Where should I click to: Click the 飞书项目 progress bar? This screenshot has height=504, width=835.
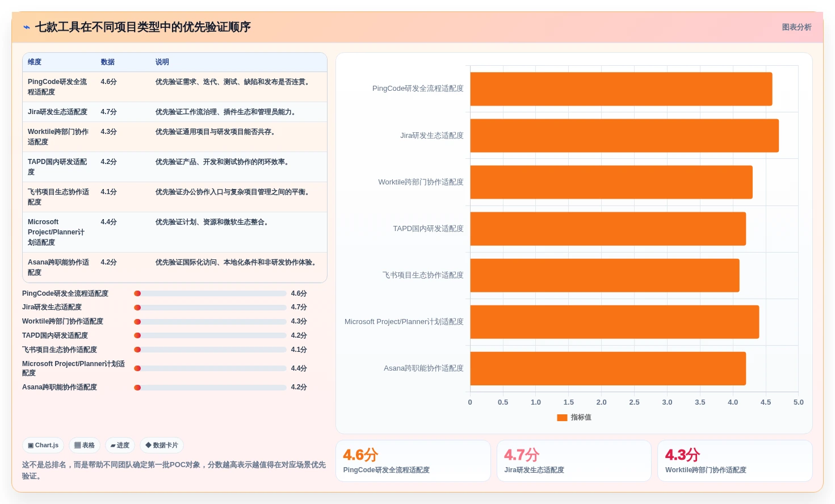210,350
